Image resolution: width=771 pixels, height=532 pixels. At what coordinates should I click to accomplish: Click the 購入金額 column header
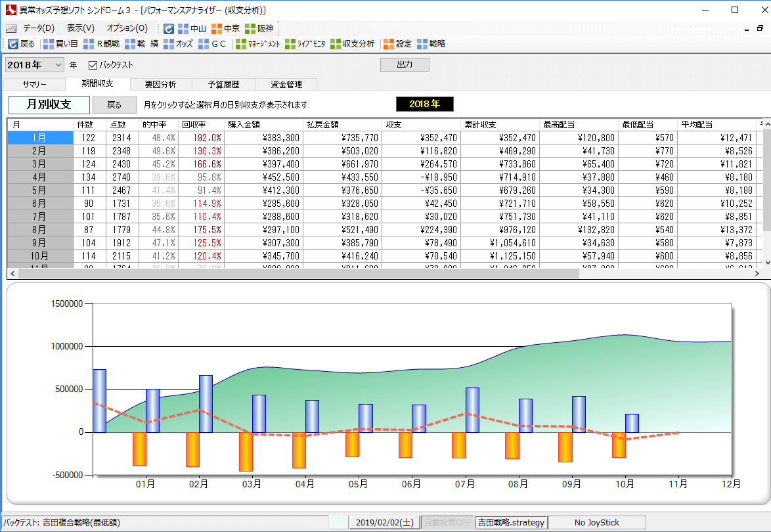[263, 125]
